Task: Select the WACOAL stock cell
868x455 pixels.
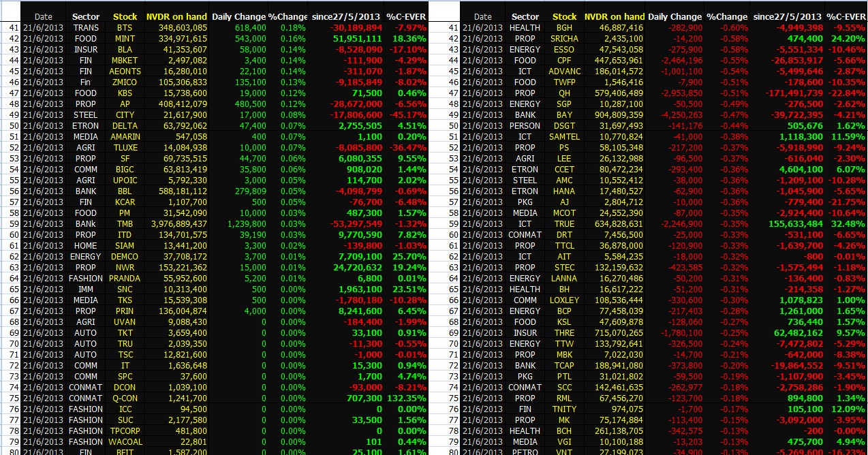Action: click(125, 442)
